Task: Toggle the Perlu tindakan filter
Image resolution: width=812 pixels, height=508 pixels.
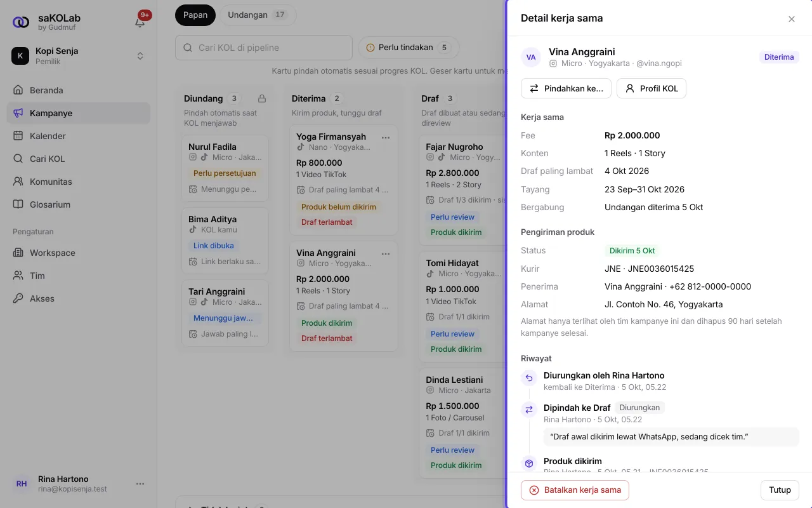Action: click(409, 48)
